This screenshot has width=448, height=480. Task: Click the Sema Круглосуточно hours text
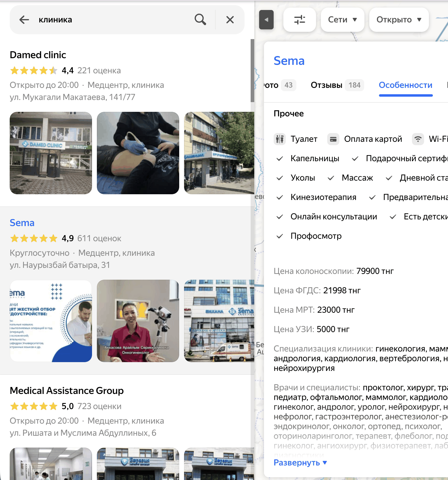[x=39, y=253]
